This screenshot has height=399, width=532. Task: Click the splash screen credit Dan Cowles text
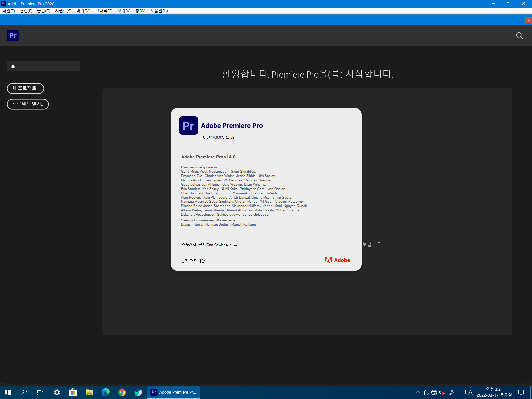tap(210, 245)
